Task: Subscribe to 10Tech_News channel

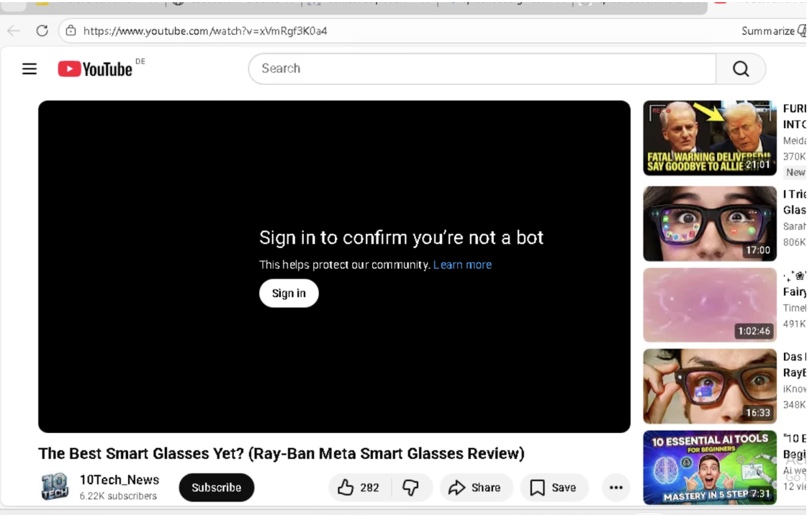Action: tap(216, 488)
